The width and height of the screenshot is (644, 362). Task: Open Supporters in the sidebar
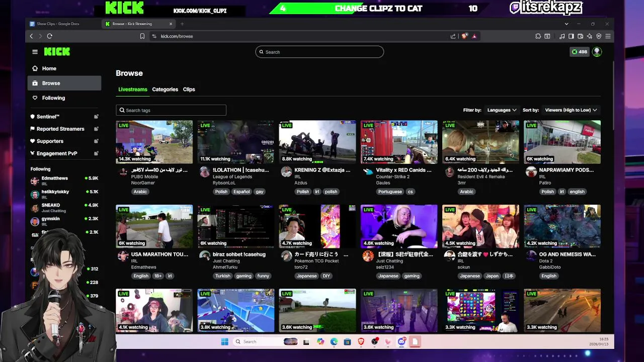click(x=64, y=141)
